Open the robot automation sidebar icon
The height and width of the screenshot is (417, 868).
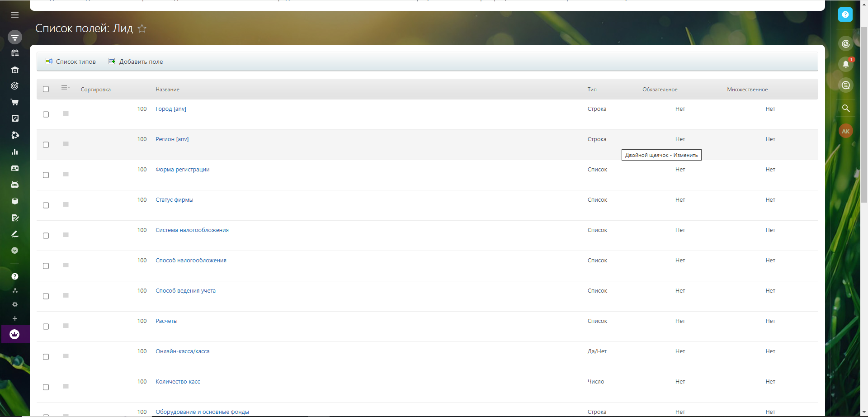coord(15,185)
